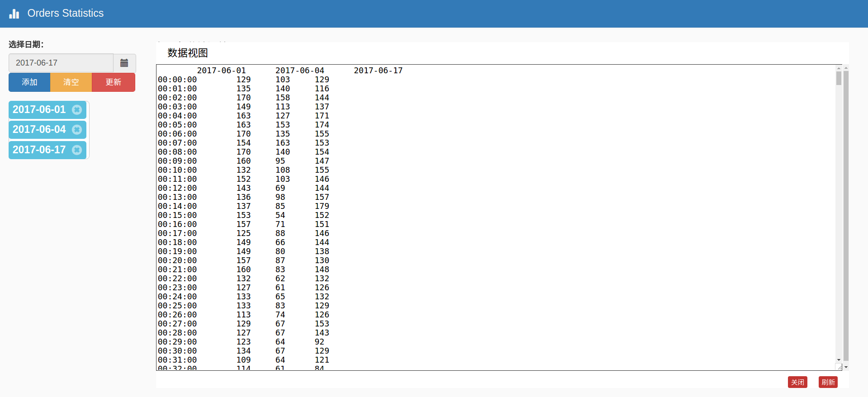Select the 2017-06-17 tag label

(x=39, y=150)
